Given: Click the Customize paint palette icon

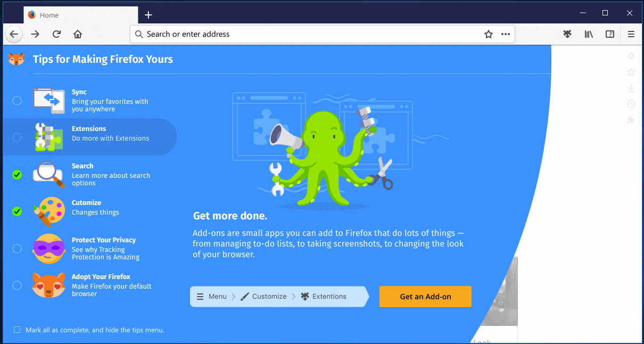Looking at the screenshot, I should (49, 211).
